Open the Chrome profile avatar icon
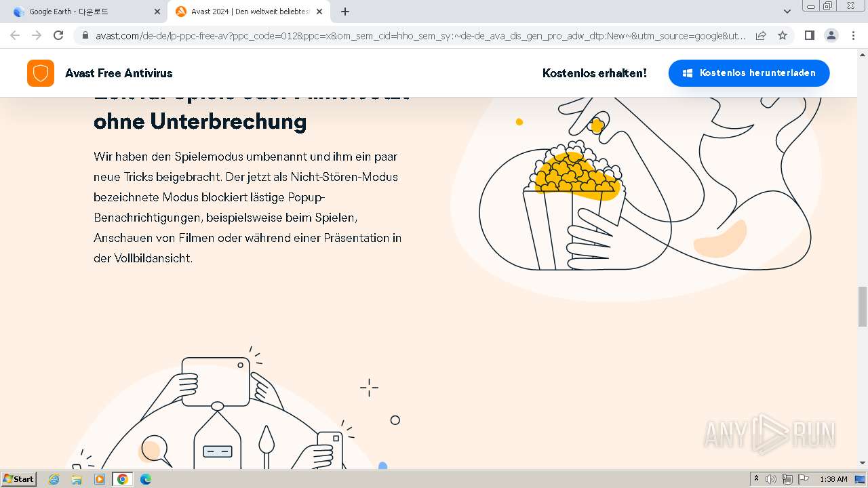Image resolution: width=868 pixels, height=488 pixels. (831, 35)
